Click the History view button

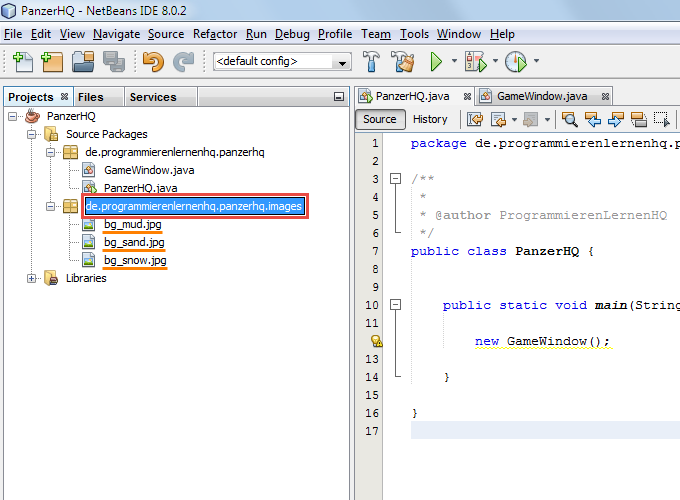(430, 119)
